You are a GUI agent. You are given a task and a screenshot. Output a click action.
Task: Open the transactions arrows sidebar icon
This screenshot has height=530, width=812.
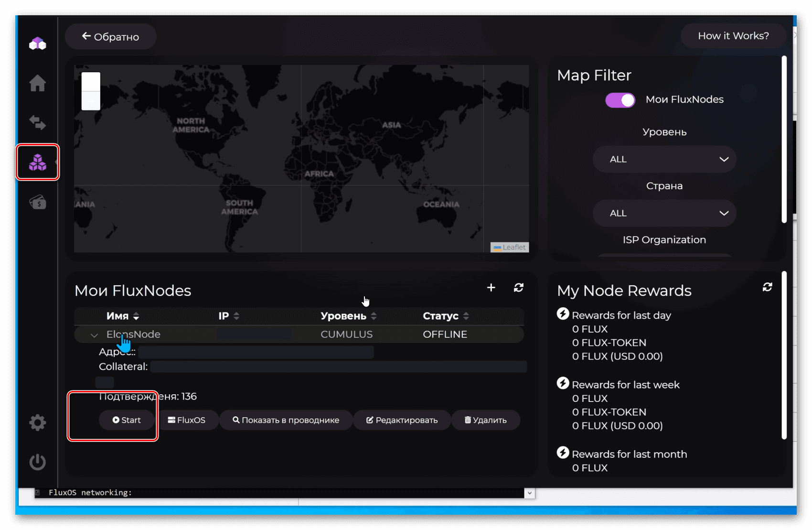coord(37,122)
